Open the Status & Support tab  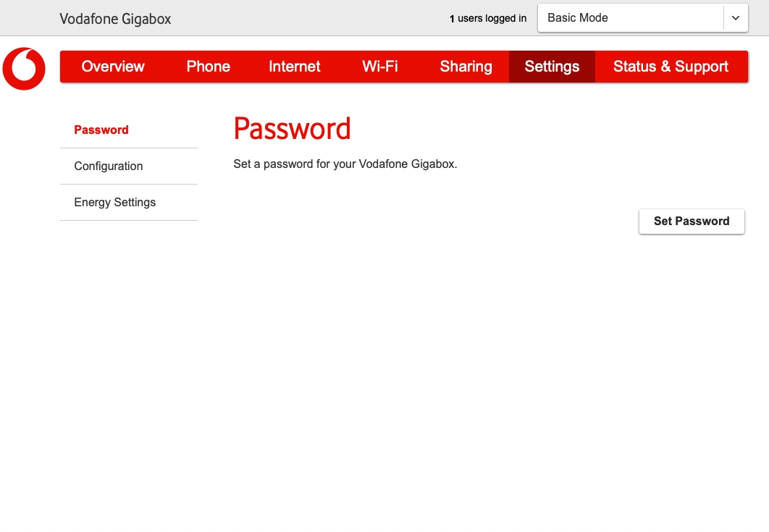671,67
